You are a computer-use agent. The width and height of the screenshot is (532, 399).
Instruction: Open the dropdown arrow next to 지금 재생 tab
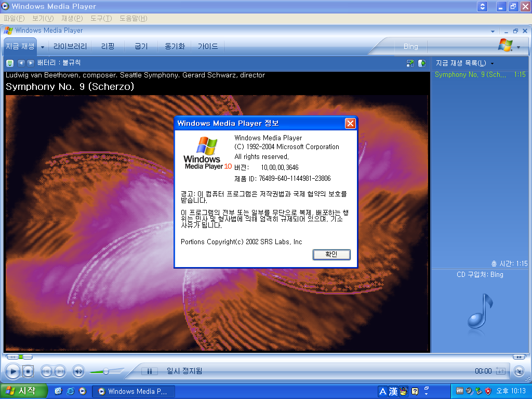click(43, 47)
